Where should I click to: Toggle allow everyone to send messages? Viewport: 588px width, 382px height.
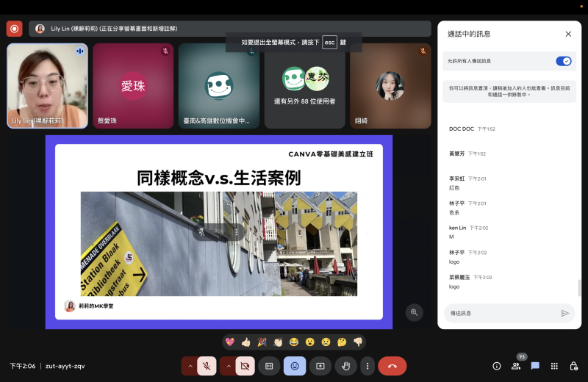[x=563, y=61]
